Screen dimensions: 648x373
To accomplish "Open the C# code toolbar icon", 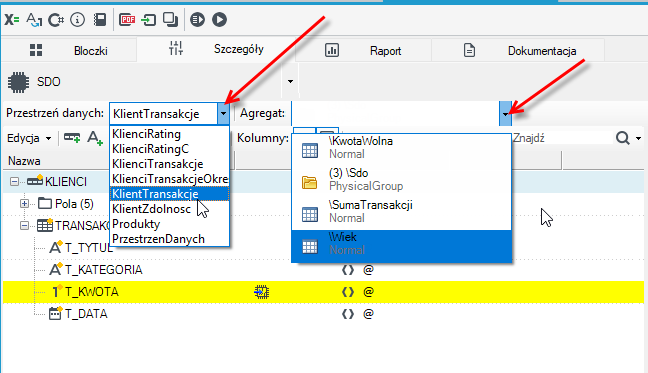I will pos(56,19).
